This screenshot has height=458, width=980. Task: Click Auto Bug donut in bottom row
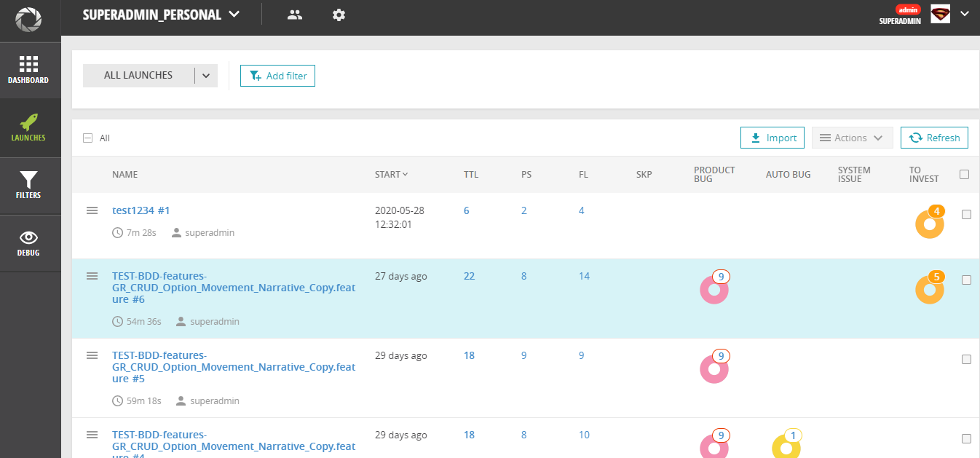coord(786,445)
